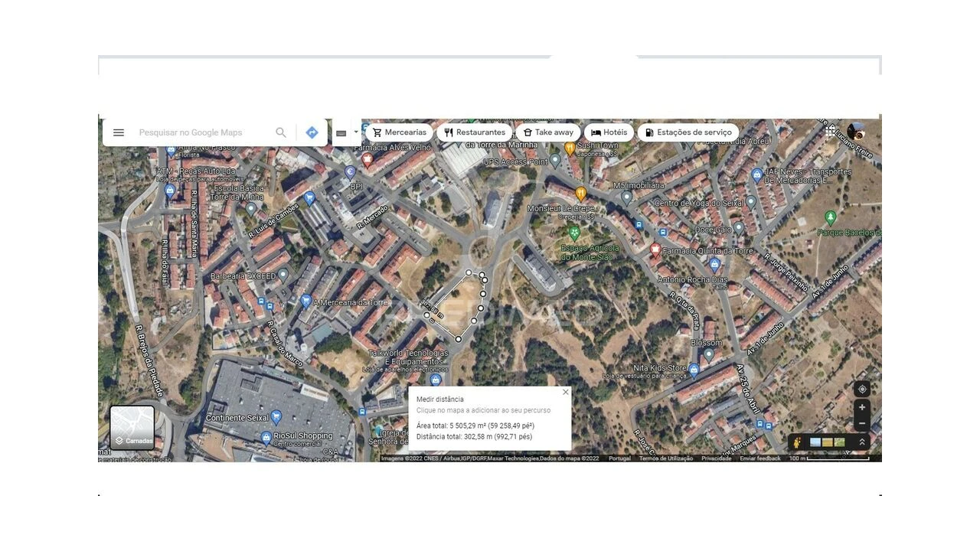Open the main Google Maps hamburger menu
This screenshot has height=551, width=980.
[x=119, y=132]
